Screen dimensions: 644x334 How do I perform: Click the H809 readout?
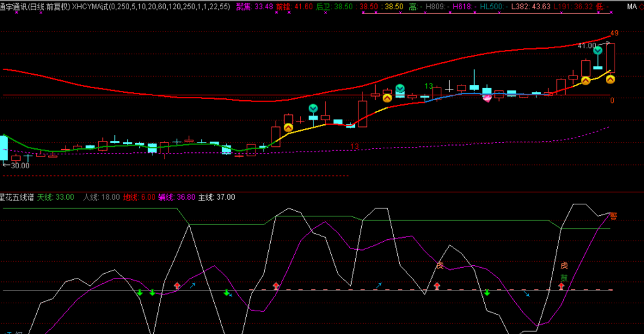(437, 7)
